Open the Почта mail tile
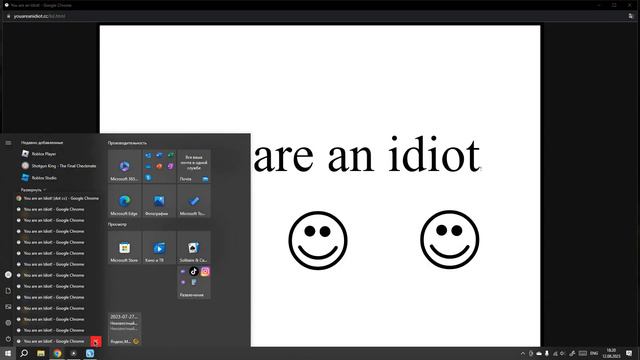The height and width of the screenshot is (360, 640). [194, 166]
